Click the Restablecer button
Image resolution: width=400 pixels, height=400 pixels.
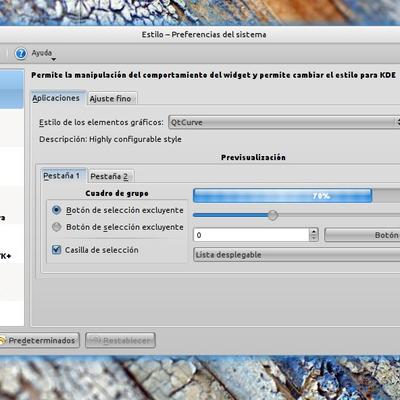coord(120,340)
